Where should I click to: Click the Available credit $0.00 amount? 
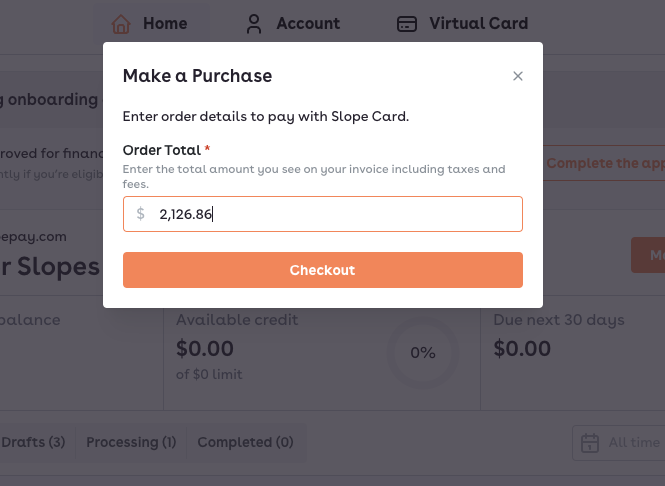205,349
